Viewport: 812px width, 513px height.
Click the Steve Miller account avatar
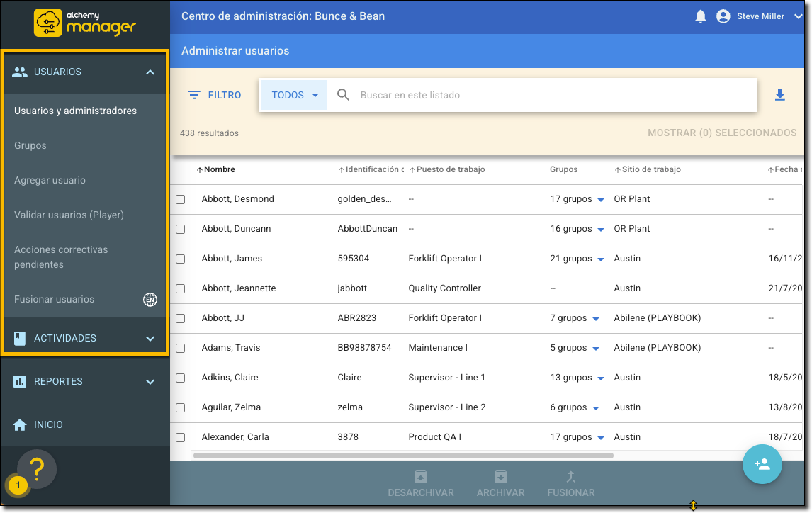tap(723, 16)
